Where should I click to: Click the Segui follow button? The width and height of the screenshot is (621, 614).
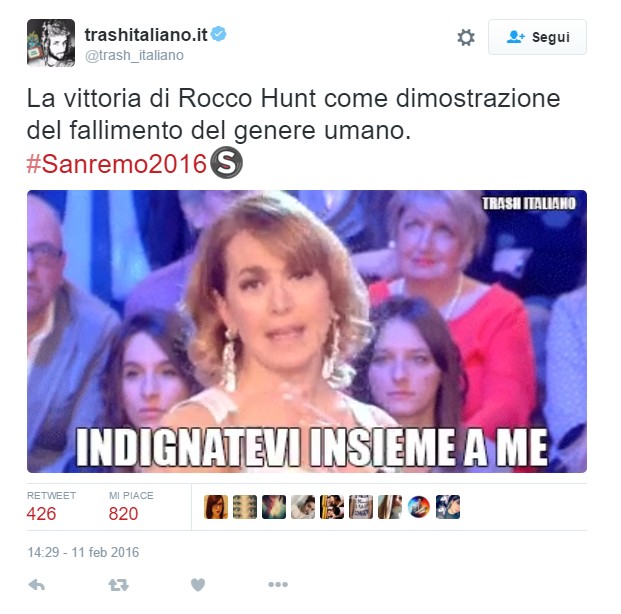pos(537,37)
